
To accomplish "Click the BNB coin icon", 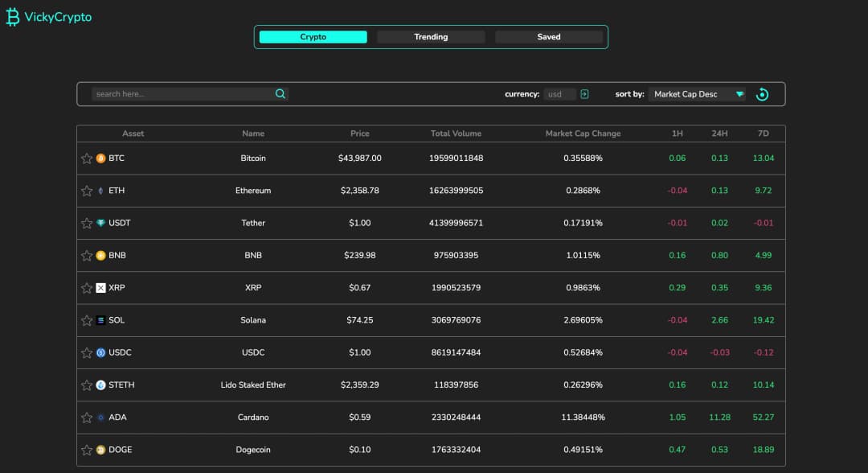I will pos(100,255).
